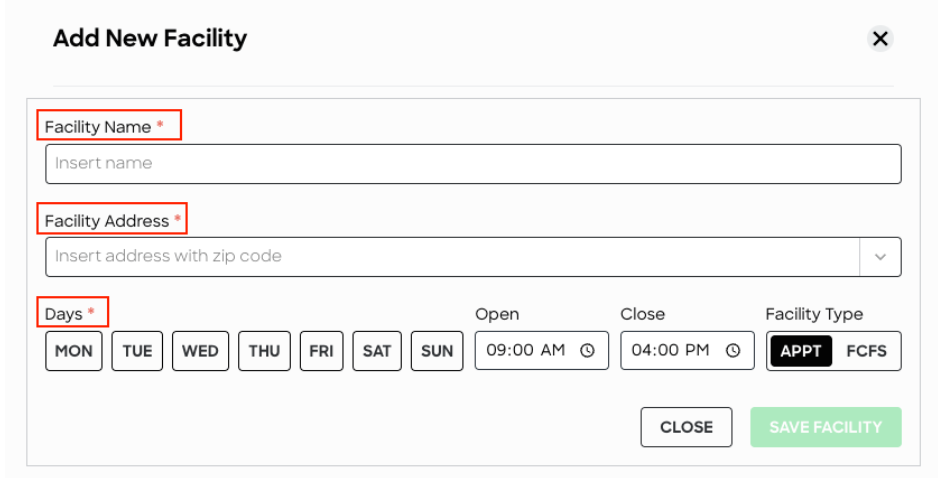
Task: Enable the SAT day button
Action: [377, 351]
